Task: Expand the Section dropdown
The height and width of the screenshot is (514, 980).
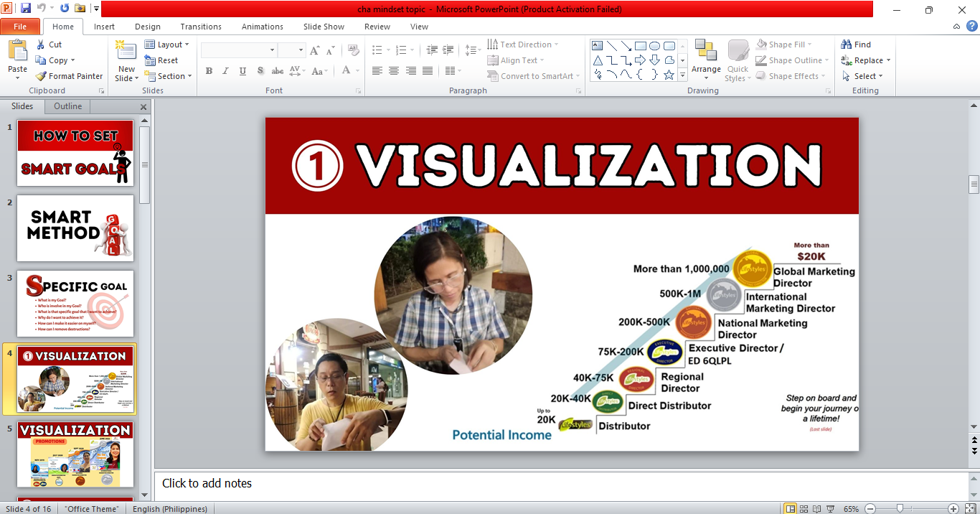Action: [x=169, y=76]
